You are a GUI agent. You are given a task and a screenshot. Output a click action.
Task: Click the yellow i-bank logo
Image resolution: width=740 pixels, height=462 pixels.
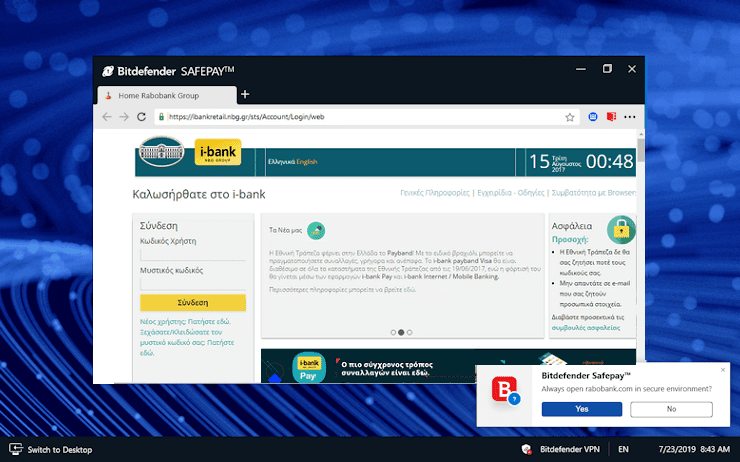218,152
